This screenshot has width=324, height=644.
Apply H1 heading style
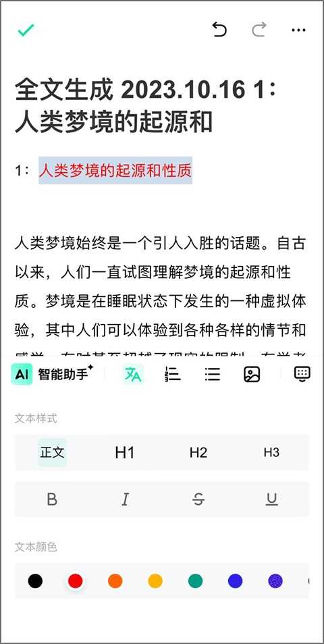125,452
